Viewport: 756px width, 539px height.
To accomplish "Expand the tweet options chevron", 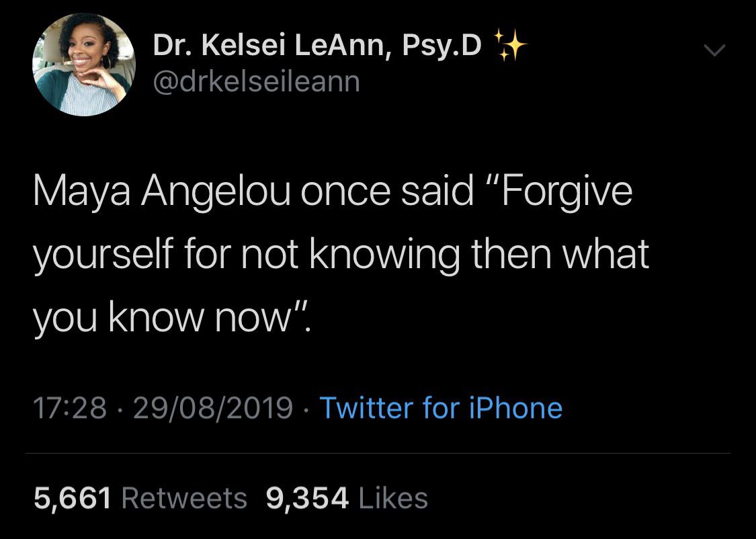I will coord(716,49).
